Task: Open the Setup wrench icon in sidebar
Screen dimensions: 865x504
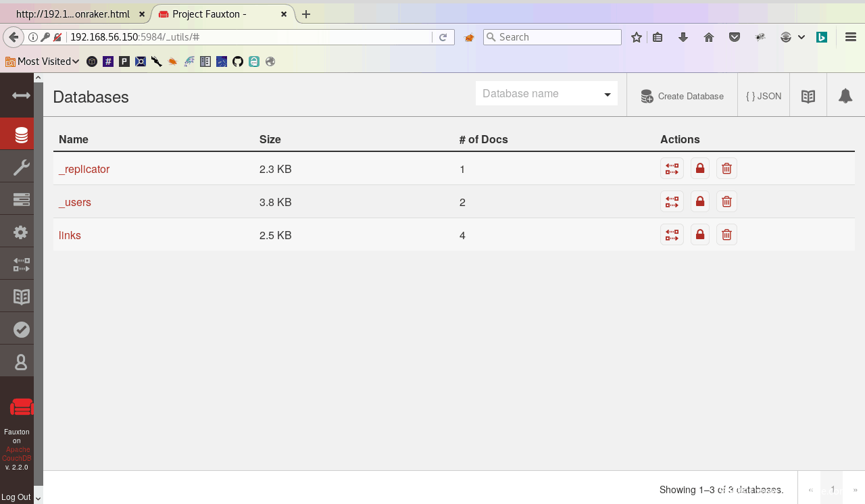Action: coord(21,167)
